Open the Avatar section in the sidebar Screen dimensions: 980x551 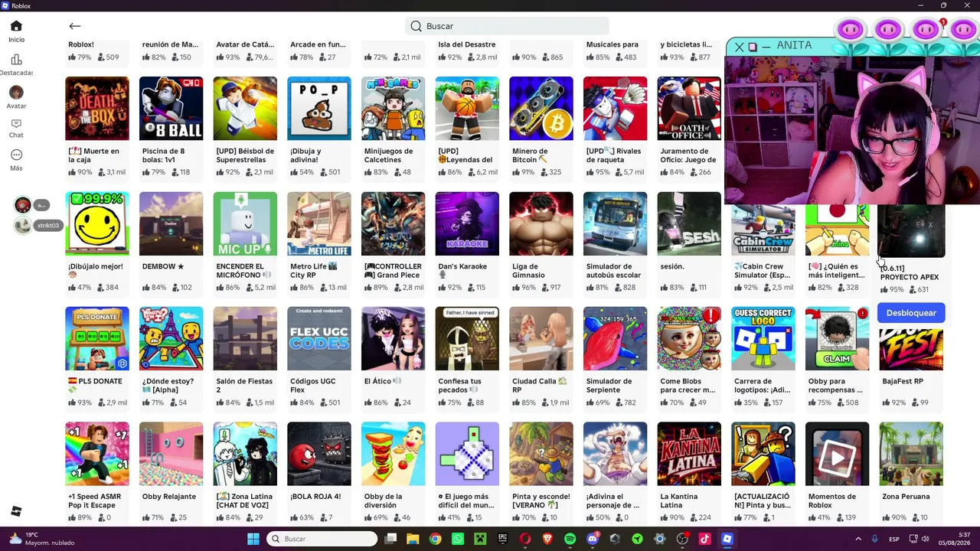(16, 97)
